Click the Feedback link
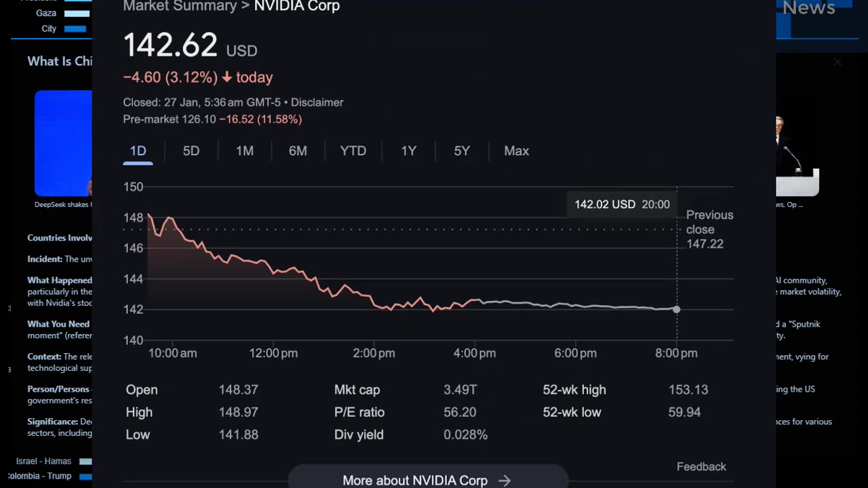The image size is (868, 488). (701, 466)
